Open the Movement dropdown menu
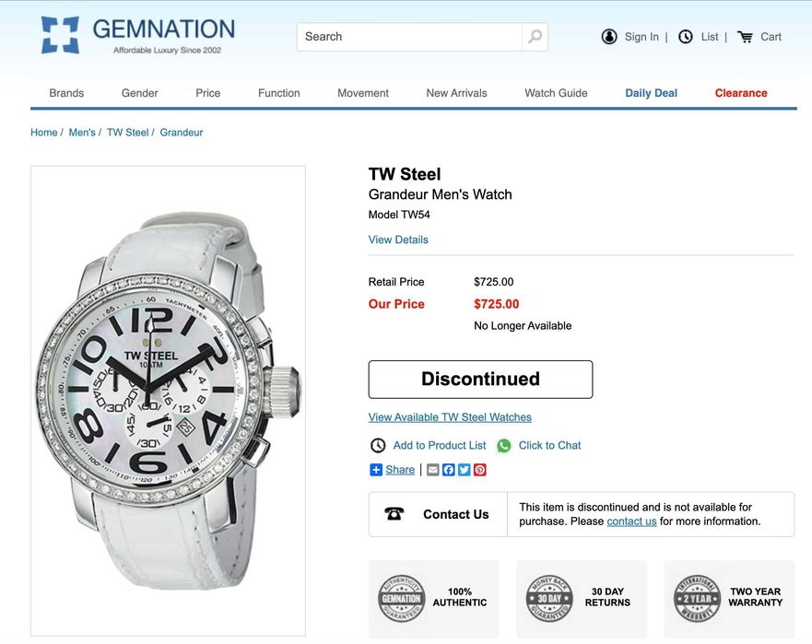812x644 pixels. [363, 93]
